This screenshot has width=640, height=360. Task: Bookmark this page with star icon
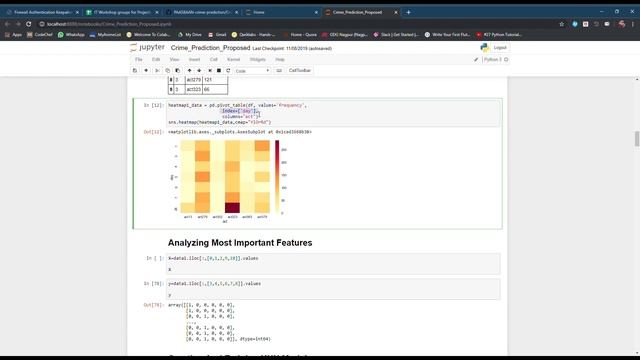562,24
